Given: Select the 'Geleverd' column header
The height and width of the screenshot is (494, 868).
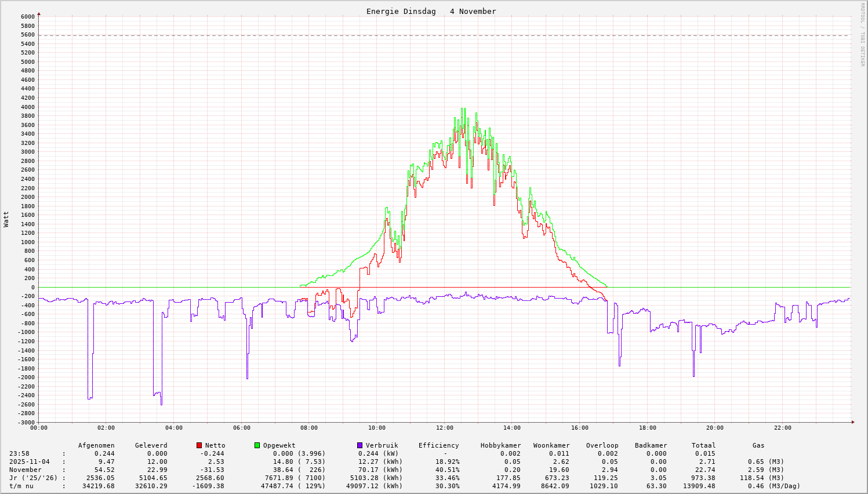Looking at the screenshot, I should point(151,445).
